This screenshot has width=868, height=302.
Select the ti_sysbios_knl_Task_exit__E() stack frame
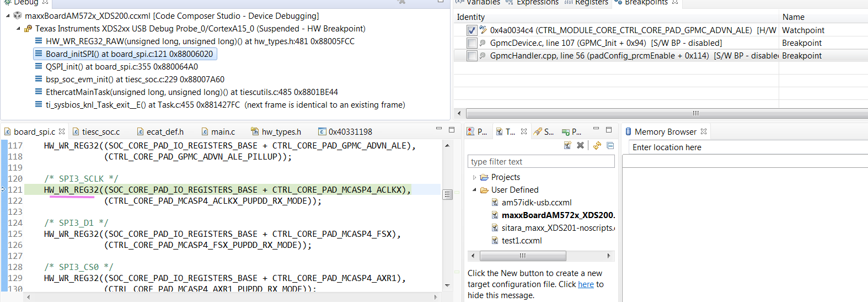pyautogui.click(x=220, y=104)
